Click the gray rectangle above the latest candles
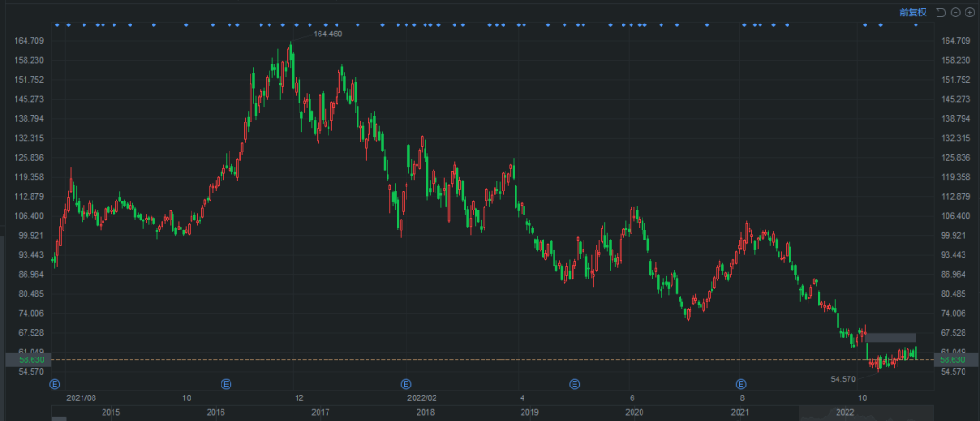The image size is (980, 421). [x=889, y=338]
